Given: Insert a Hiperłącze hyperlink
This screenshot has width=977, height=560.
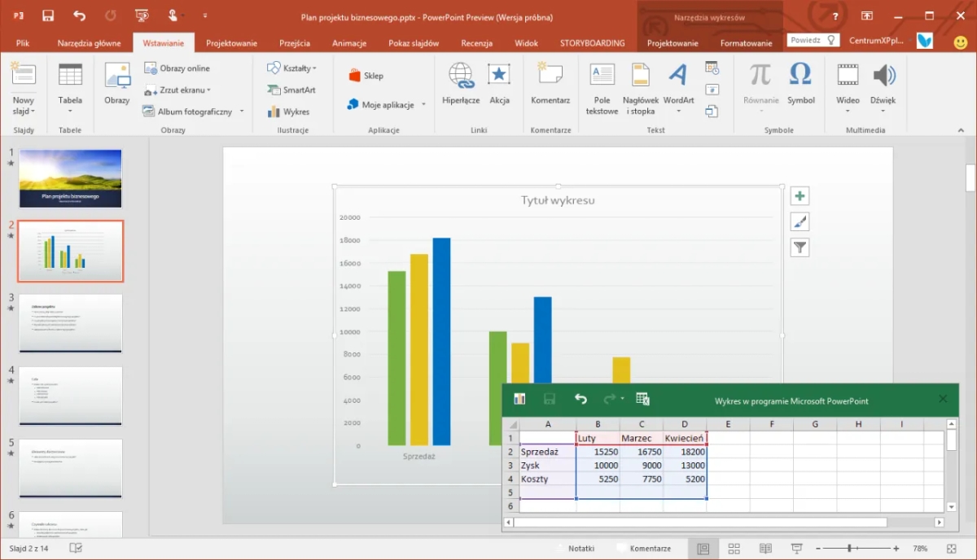Looking at the screenshot, I should pos(461,85).
